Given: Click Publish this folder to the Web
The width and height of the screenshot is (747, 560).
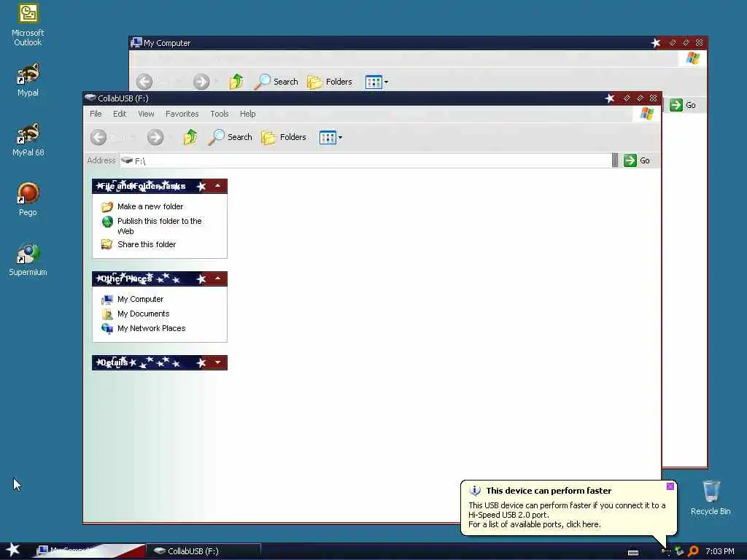Looking at the screenshot, I should [x=160, y=226].
